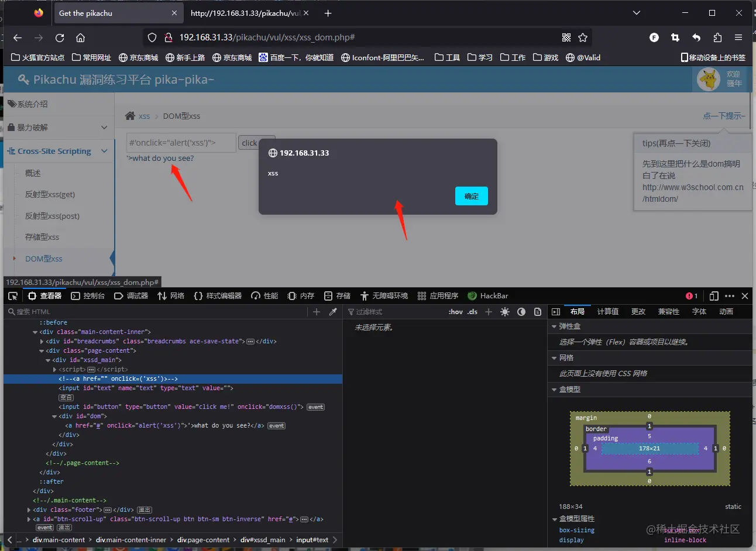Expand the breadcrumbs div node
The width and height of the screenshot is (756, 551).
point(42,342)
